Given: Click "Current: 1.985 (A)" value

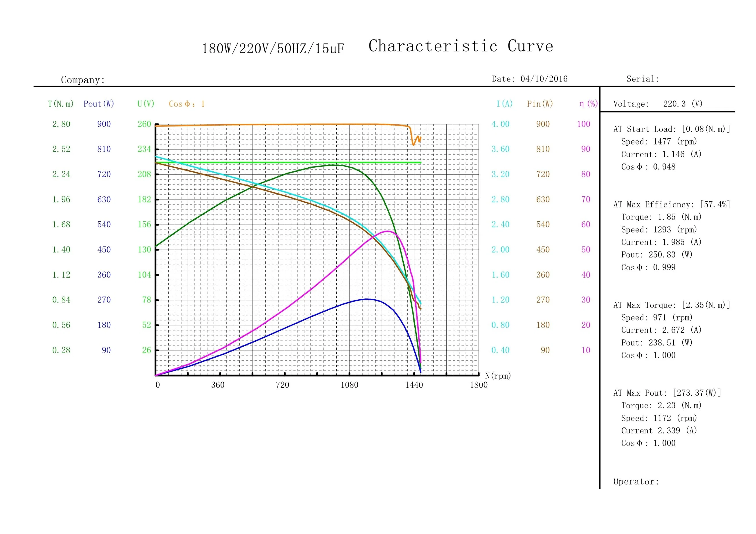Looking at the screenshot, I should [661, 242].
